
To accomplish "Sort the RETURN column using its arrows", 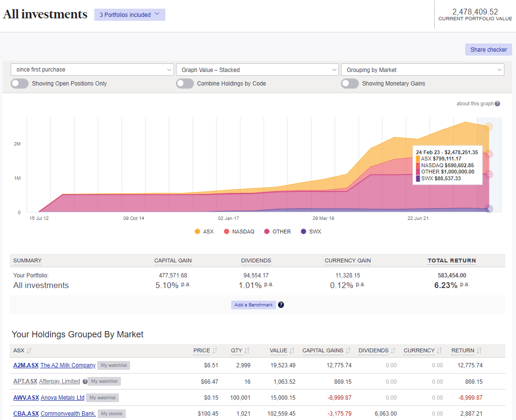I will pos(480,350).
